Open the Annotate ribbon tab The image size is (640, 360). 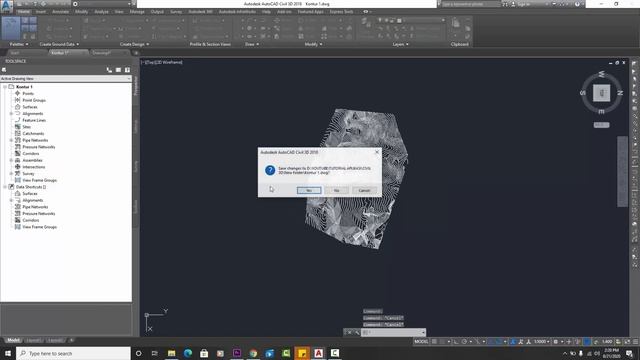[60, 12]
